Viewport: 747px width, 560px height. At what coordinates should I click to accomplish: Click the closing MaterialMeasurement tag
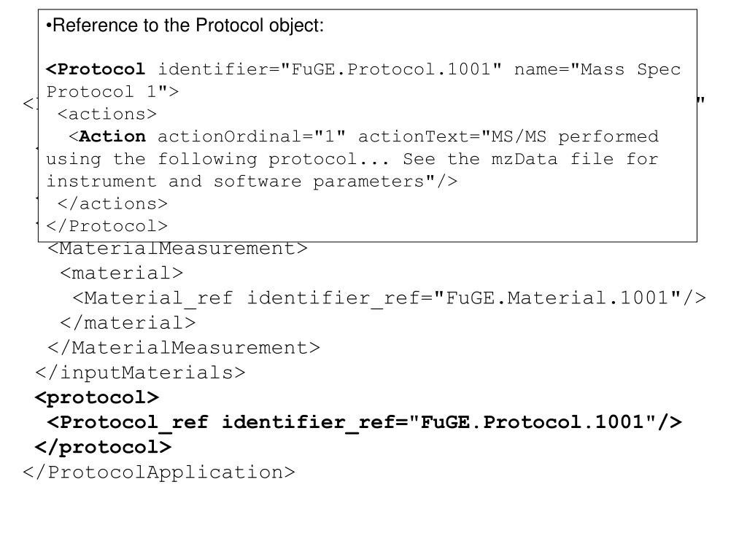pyautogui.click(x=183, y=348)
